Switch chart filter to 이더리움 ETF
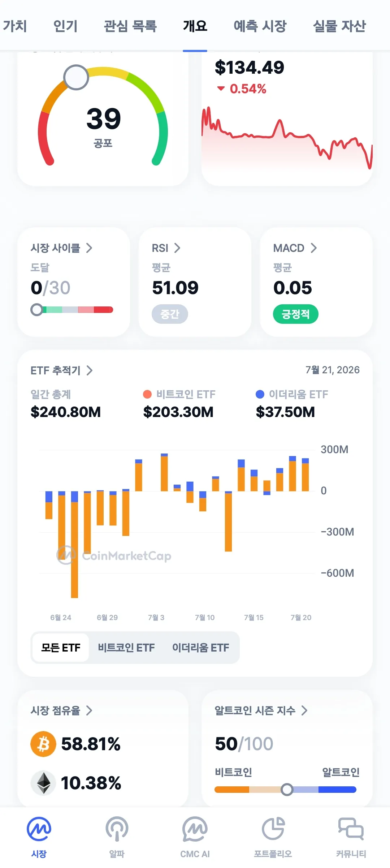390x868 pixels. click(x=201, y=648)
